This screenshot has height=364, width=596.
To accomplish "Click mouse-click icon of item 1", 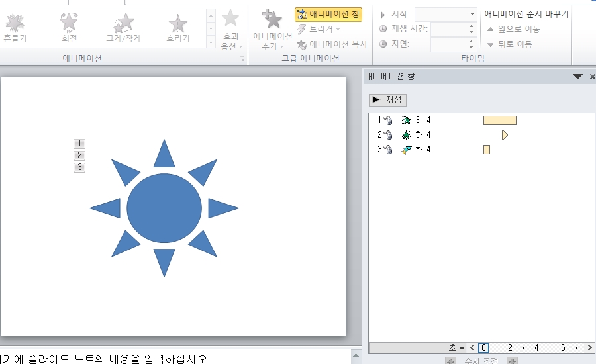I will tap(388, 120).
